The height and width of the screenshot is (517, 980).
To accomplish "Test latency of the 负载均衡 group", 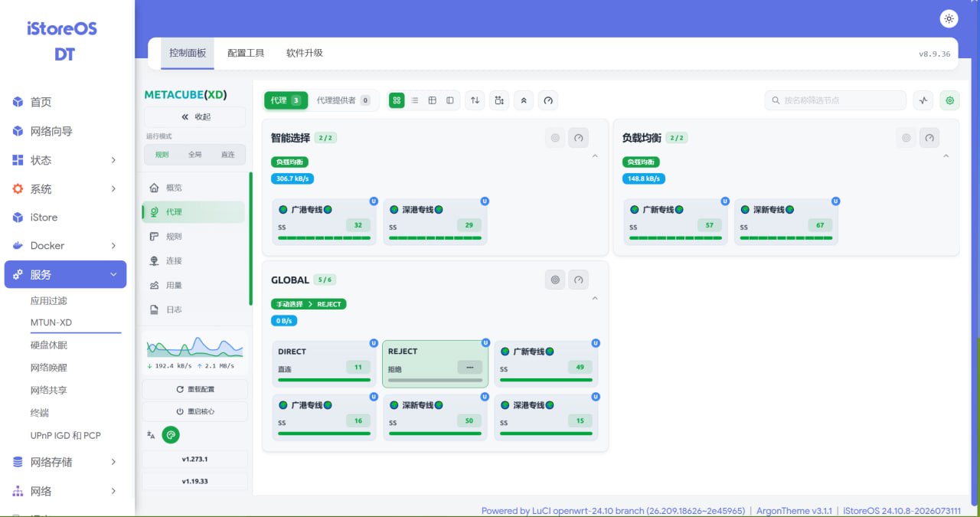I will pos(929,138).
